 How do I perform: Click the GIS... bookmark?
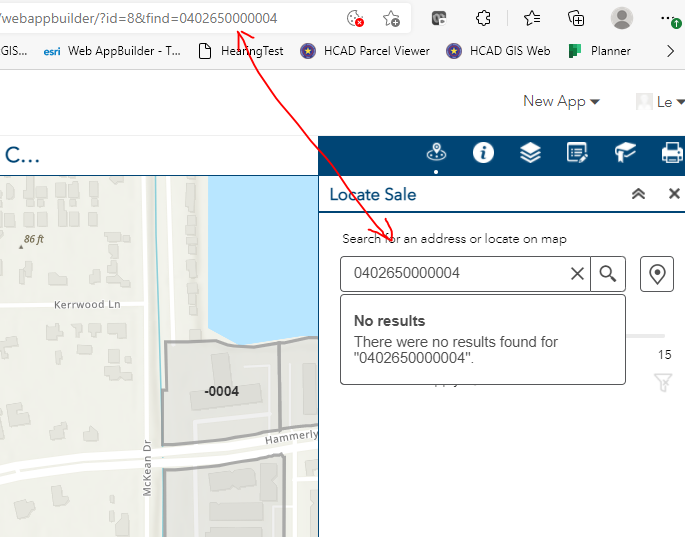(14, 51)
